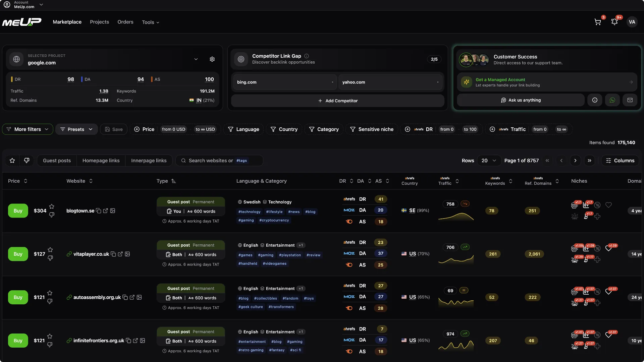Open the Tools dropdown menu
The image size is (644, 362).
(151, 22)
